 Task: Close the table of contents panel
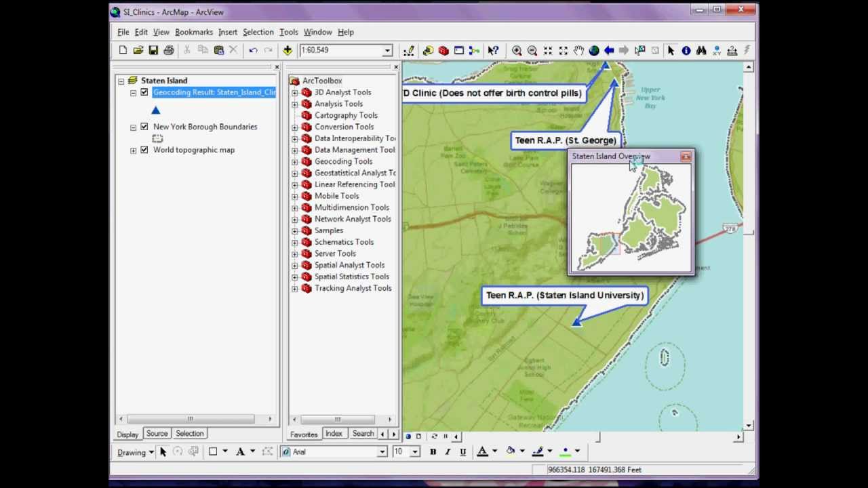click(277, 67)
